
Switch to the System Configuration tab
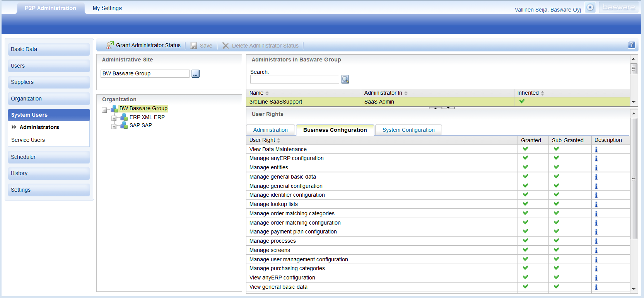[408, 130]
